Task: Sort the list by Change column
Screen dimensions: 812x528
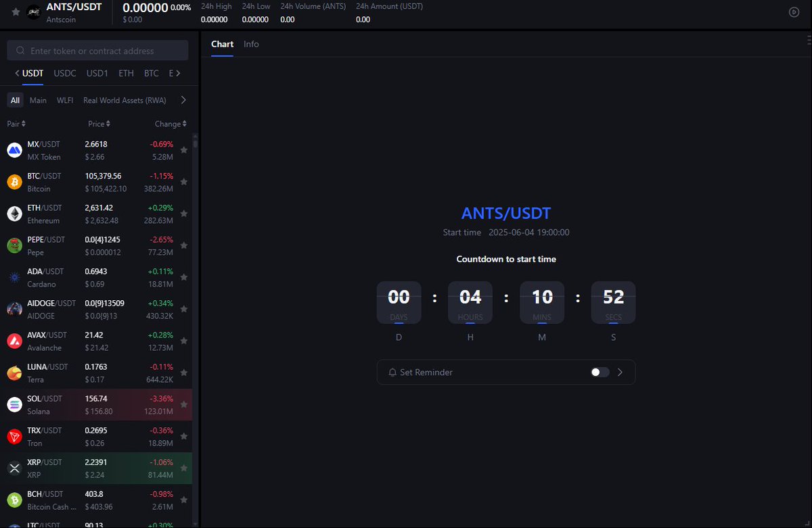Action: click(x=171, y=124)
